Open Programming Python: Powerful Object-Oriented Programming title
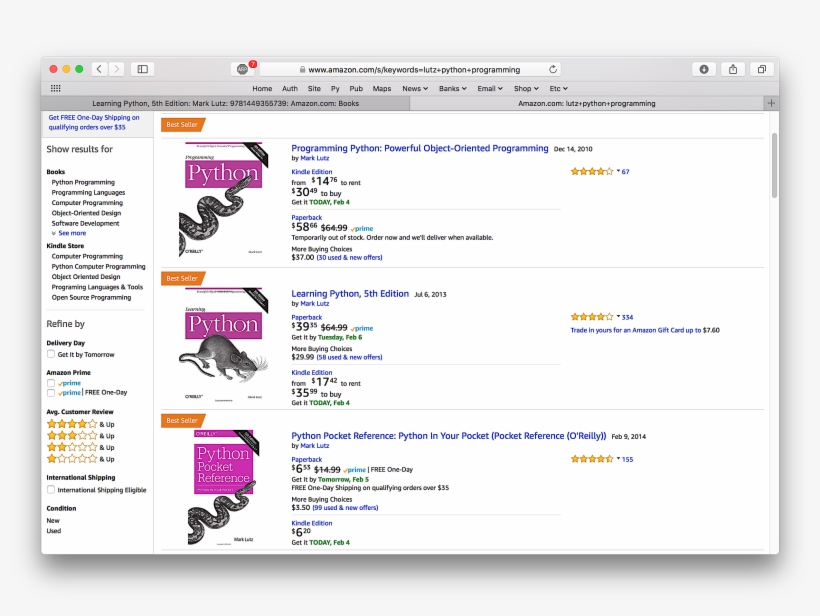Viewport: 820px width, 616px height. click(x=420, y=148)
